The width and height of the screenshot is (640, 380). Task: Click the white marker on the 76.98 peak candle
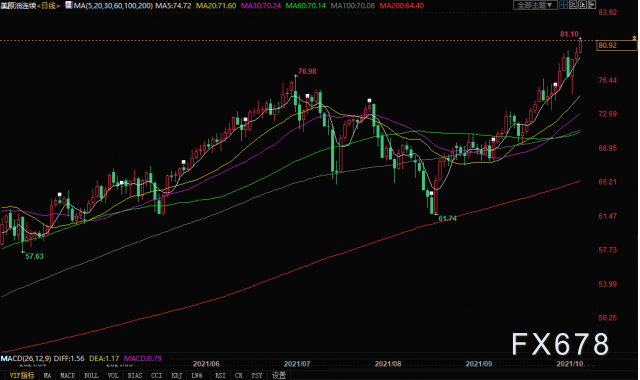click(x=296, y=76)
